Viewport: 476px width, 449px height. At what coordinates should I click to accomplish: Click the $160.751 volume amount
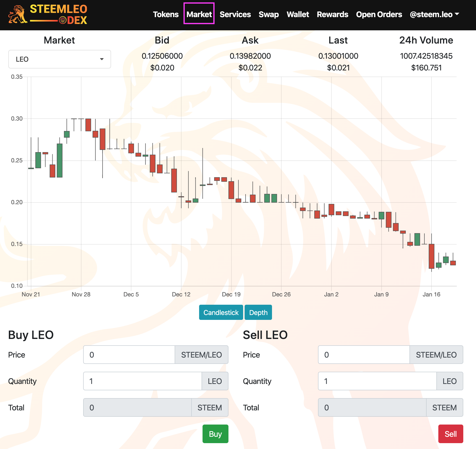[426, 68]
